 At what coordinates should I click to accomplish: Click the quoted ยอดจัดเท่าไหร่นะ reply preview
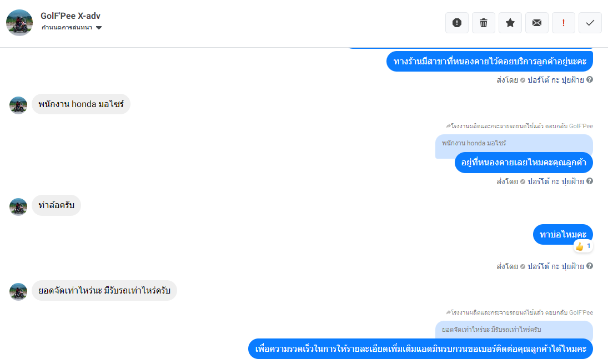514,330
